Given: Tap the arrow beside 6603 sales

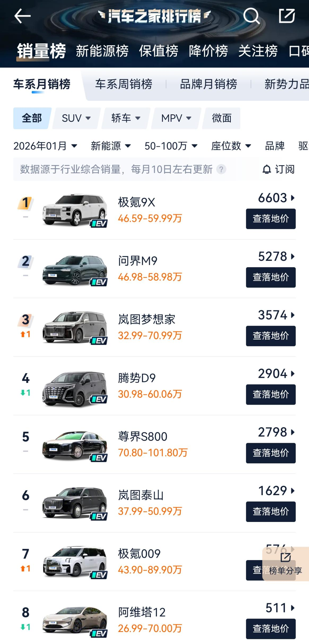Looking at the screenshot, I should click(x=293, y=198).
